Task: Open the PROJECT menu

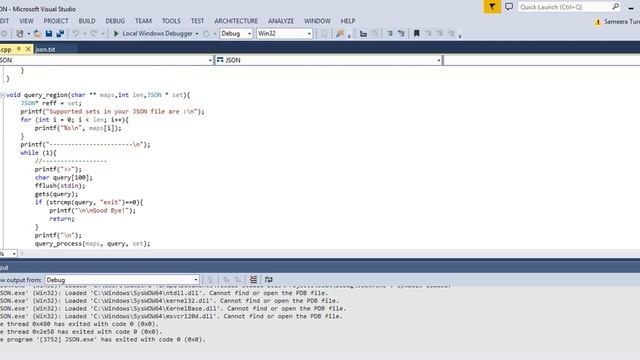Action: coord(56,21)
